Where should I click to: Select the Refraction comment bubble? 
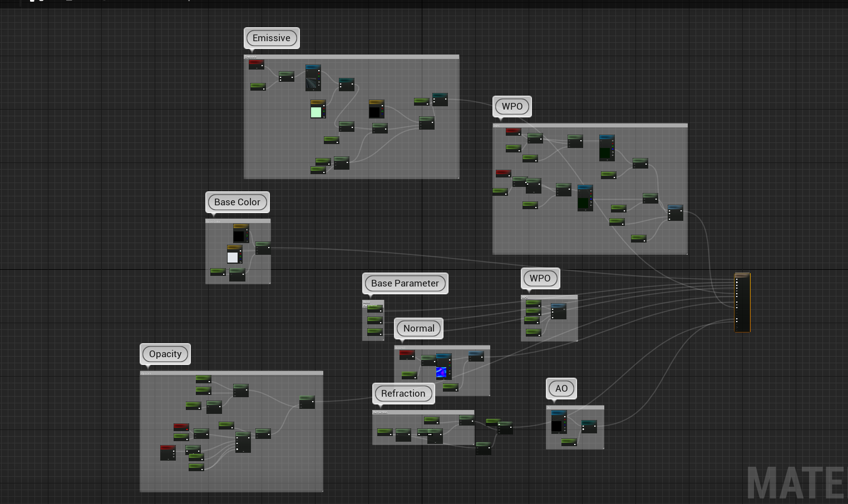[403, 393]
